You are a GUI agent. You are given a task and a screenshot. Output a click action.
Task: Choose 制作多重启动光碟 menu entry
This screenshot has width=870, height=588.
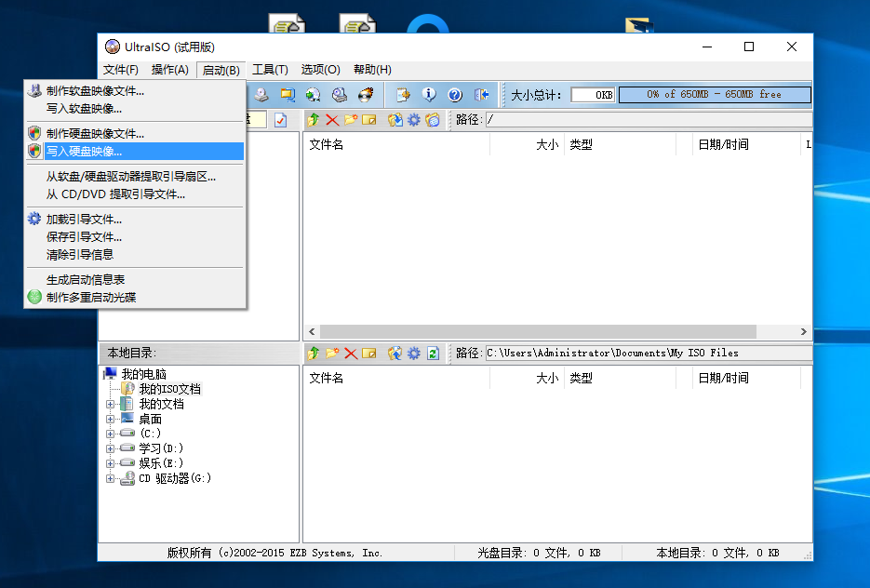click(x=135, y=298)
